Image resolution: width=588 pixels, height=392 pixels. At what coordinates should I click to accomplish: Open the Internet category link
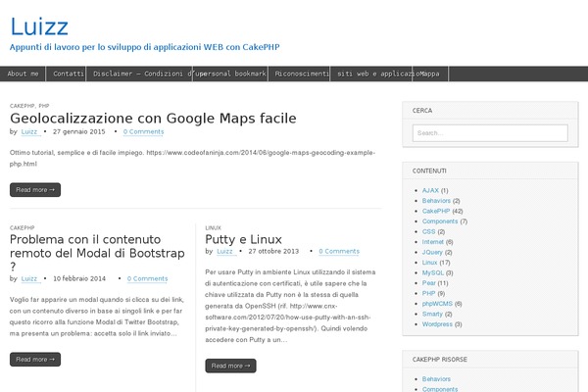(x=433, y=242)
